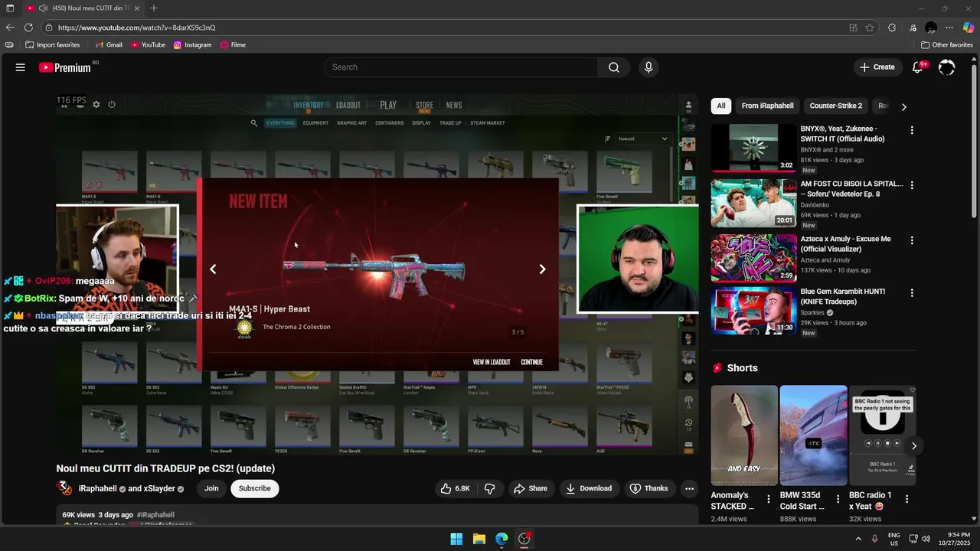Screen dimensions: 980x551
Task: Open Edge settings and more menu
Action: (949, 28)
